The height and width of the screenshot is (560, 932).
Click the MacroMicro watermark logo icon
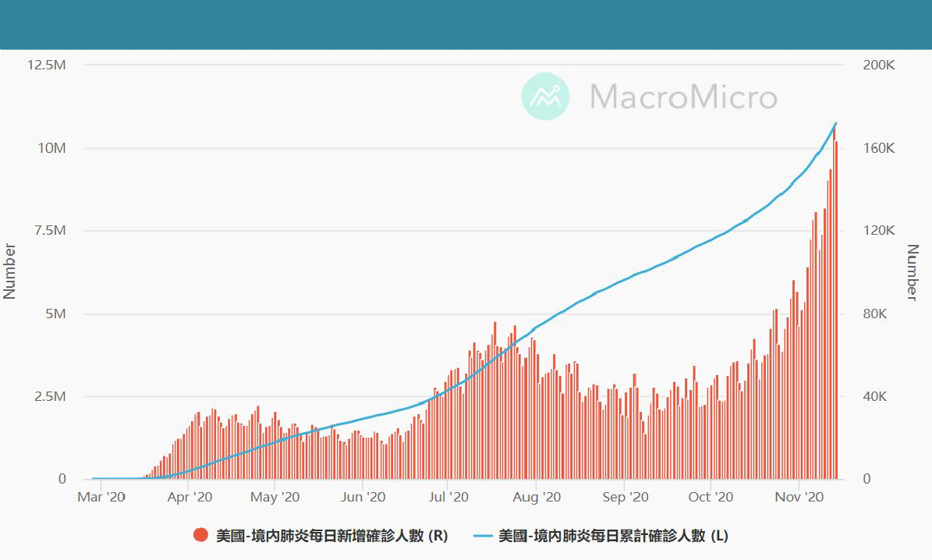click(x=545, y=96)
